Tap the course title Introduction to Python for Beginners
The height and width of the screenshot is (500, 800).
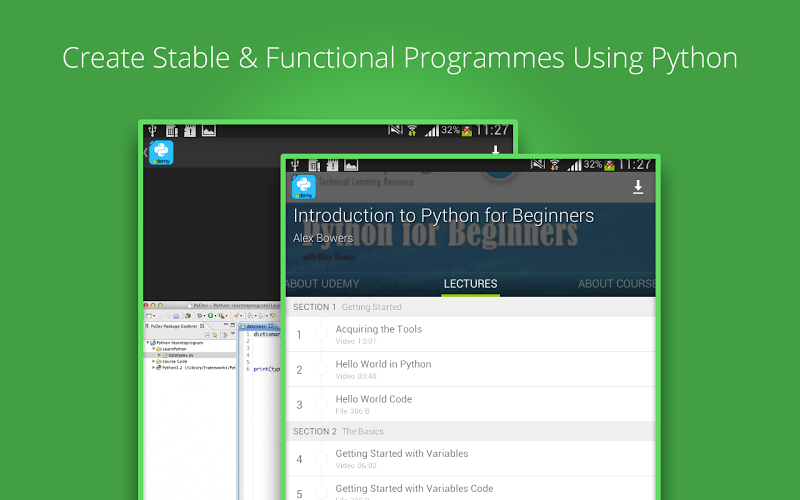pos(443,216)
